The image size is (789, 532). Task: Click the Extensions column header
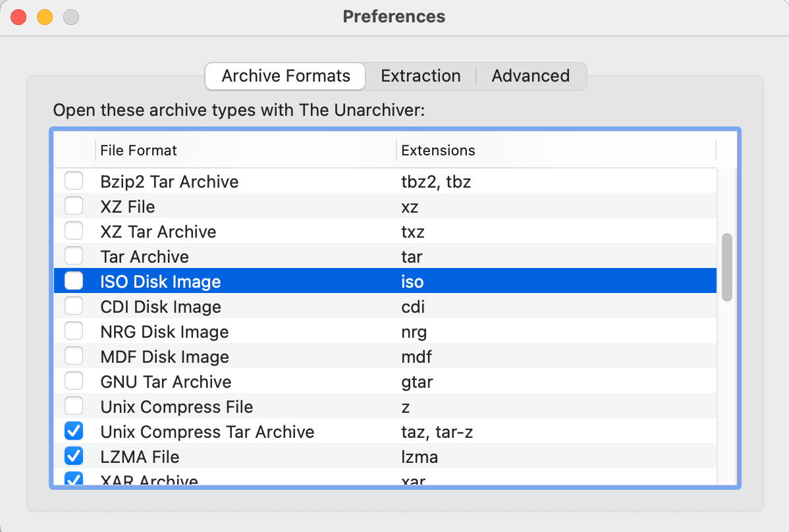pyautogui.click(x=438, y=150)
